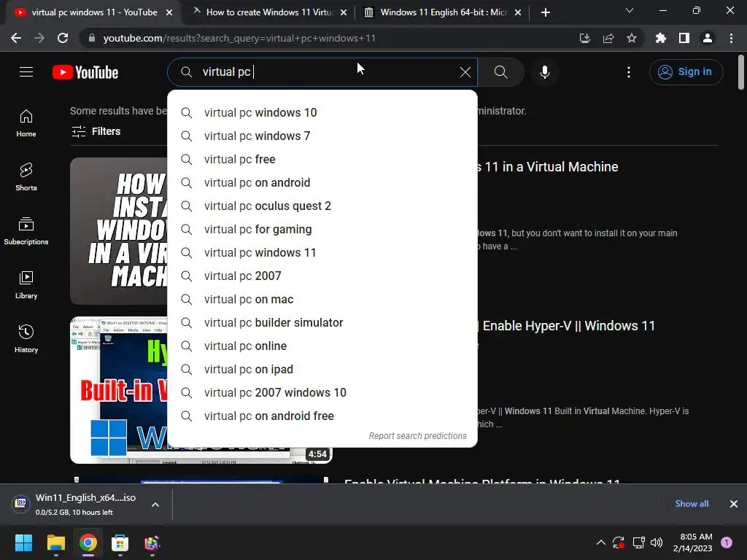Switch to 'How to create Windows 11 Virtu' tab
The height and width of the screenshot is (560, 747).
pos(267,12)
